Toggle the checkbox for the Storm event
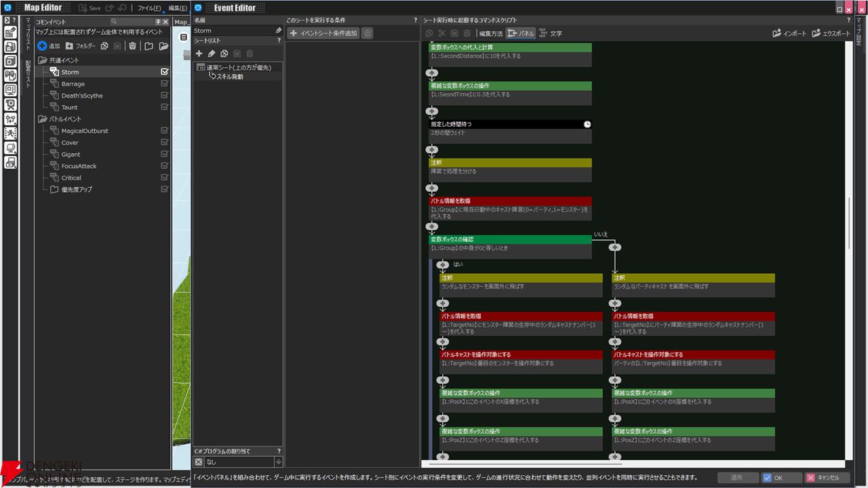The image size is (868, 488). (x=165, y=72)
